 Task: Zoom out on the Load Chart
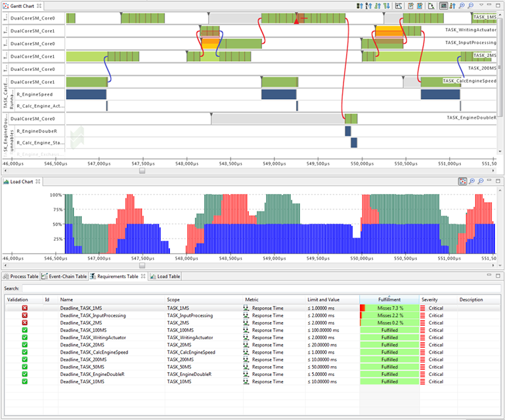481,181
